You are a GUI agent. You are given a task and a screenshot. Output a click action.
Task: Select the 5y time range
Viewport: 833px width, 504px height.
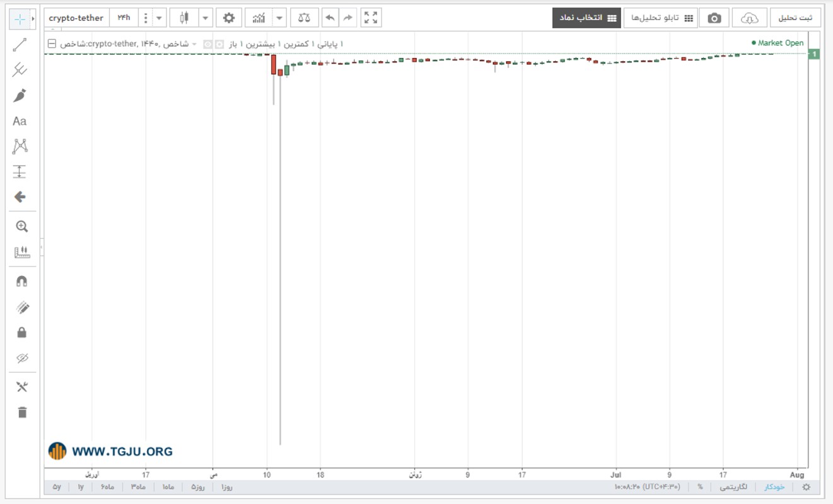click(57, 487)
